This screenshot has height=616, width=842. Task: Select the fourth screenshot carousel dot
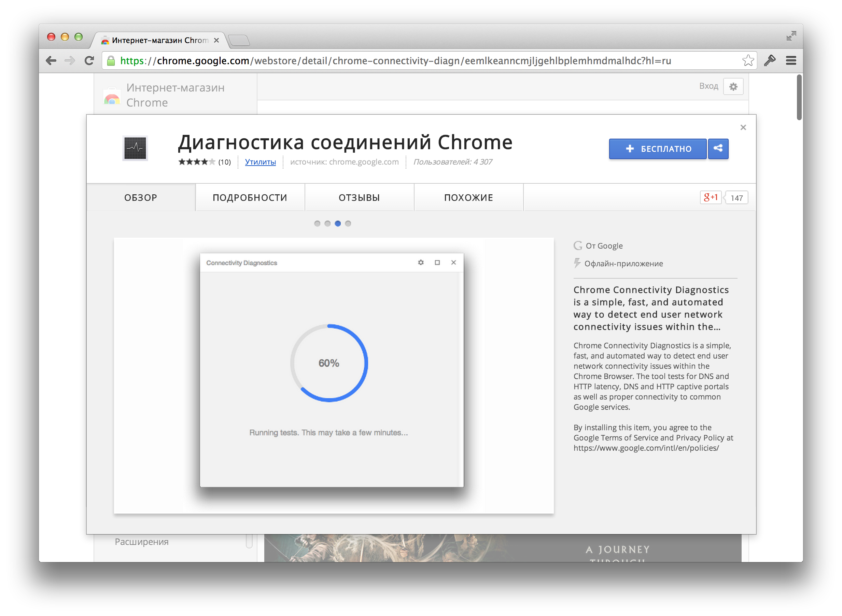348,223
